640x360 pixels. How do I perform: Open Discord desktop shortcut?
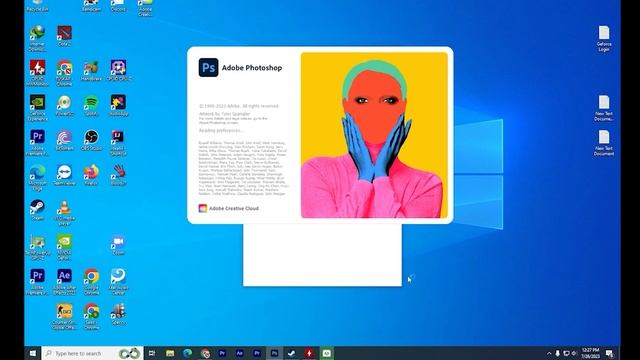point(118,6)
